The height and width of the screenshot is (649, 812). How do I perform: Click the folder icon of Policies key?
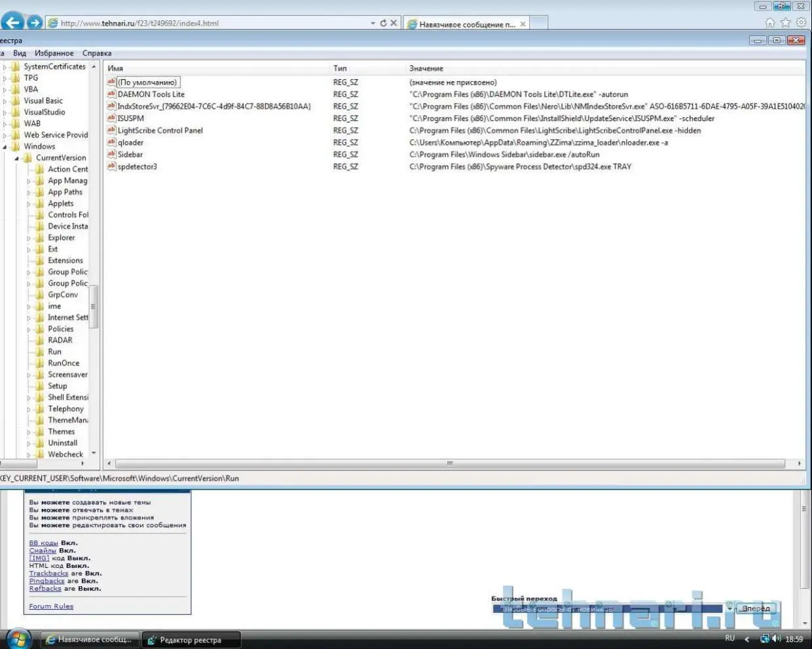pos(40,329)
